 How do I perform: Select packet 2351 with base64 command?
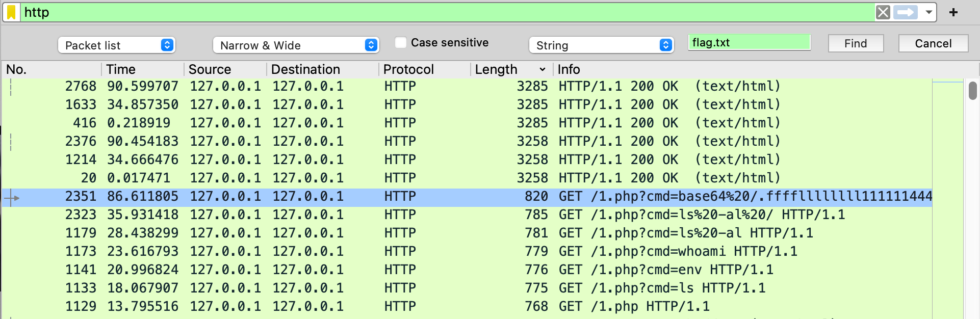click(459, 197)
